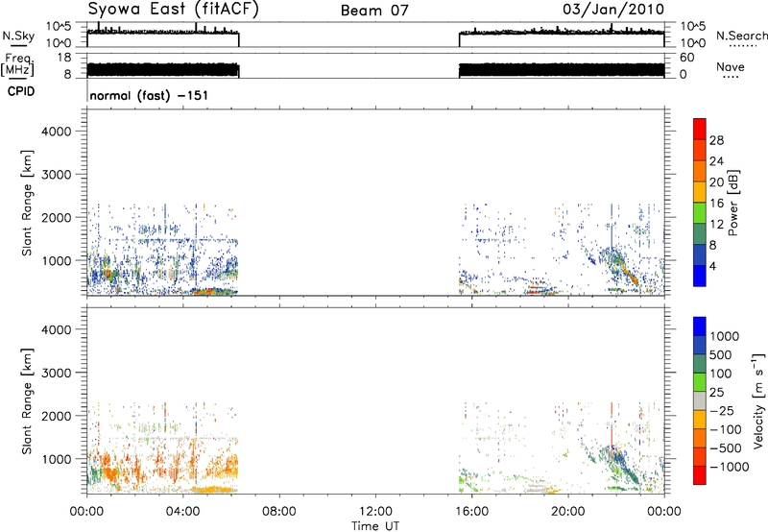Click the '04:00' time axis label
The height and width of the screenshot is (532, 768).
[x=183, y=512]
